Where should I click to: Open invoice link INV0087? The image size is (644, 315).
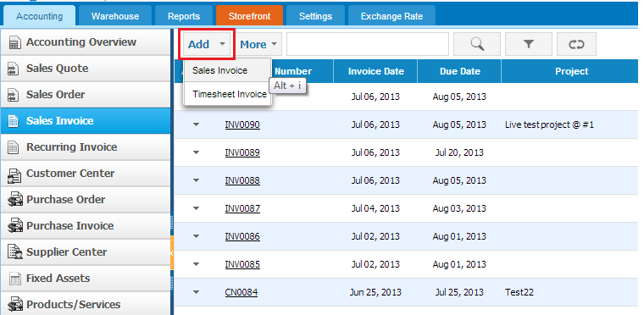(242, 208)
